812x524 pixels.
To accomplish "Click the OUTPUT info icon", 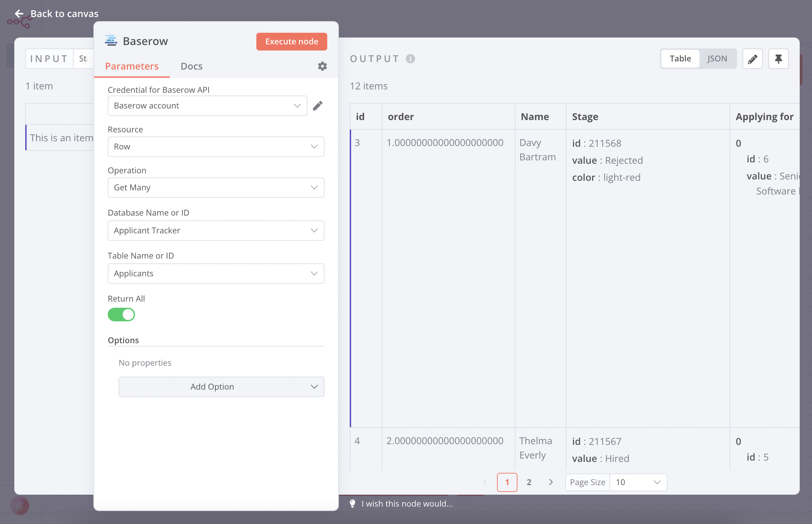I will pyautogui.click(x=410, y=59).
